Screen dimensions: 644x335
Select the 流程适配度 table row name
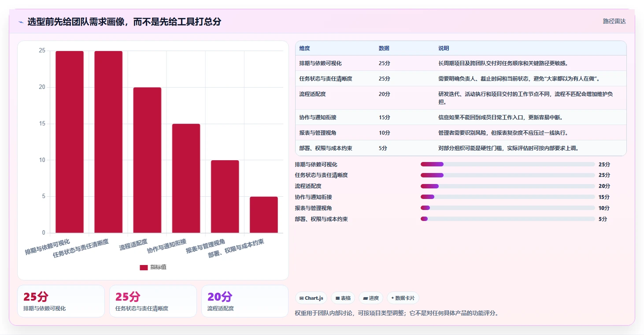click(312, 94)
